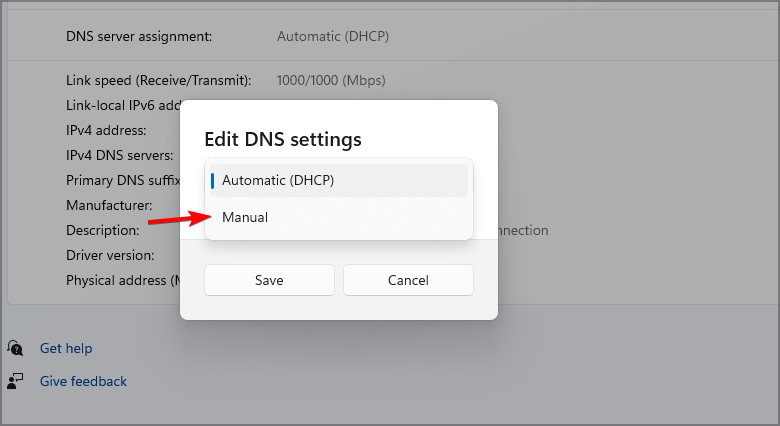
Task: Click the IPv4 address label
Action: 107,130
